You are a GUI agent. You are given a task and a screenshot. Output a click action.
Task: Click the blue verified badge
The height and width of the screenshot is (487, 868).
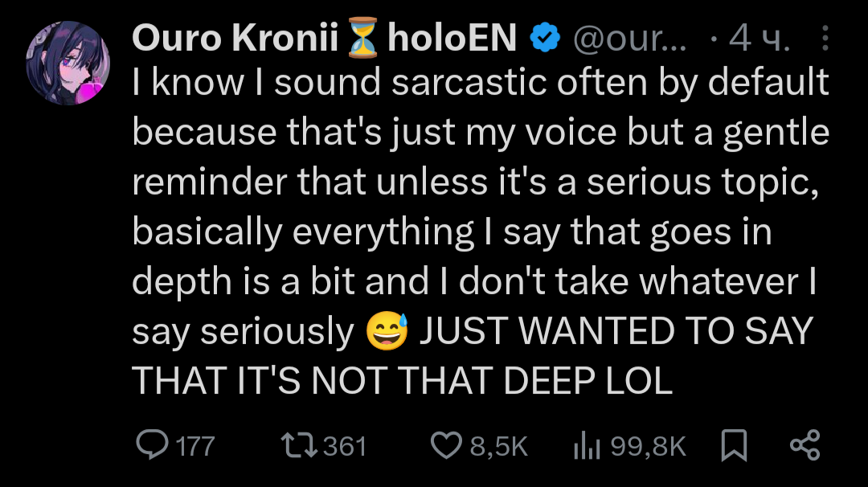coord(544,38)
